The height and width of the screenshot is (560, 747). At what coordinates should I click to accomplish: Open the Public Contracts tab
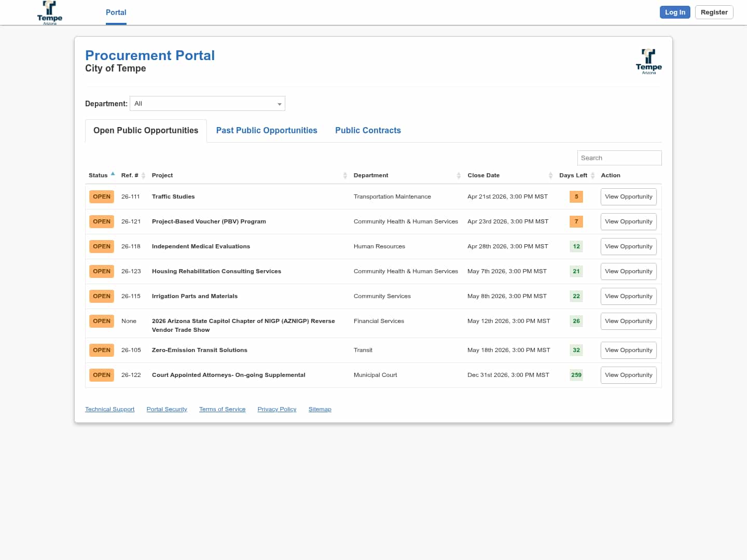[368, 131]
